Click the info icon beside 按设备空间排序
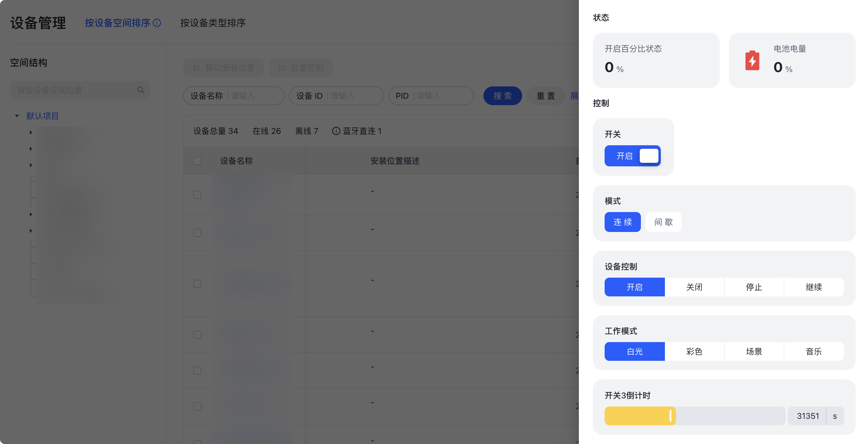868x444 pixels. point(157,23)
